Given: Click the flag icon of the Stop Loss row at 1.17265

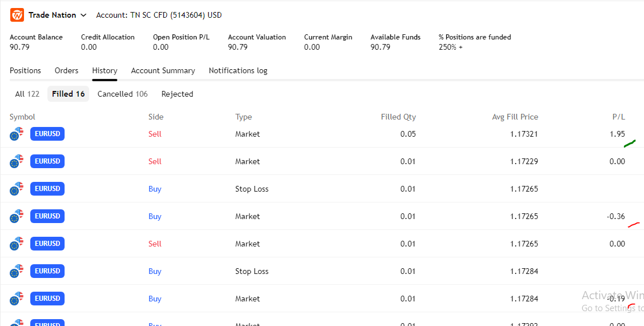Looking at the screenshot, I should point(17,189).
